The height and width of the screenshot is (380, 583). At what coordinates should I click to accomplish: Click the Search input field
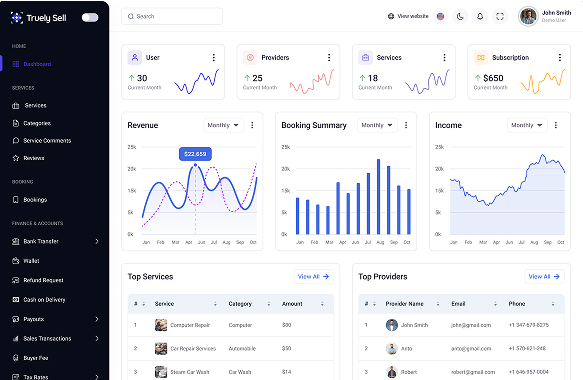pyautogui.click(x=172, y=16)
